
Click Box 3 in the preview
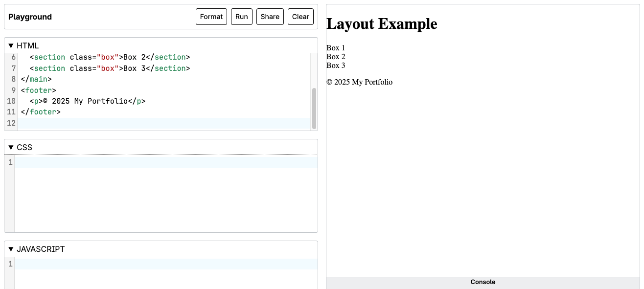[x=336, y=66]
